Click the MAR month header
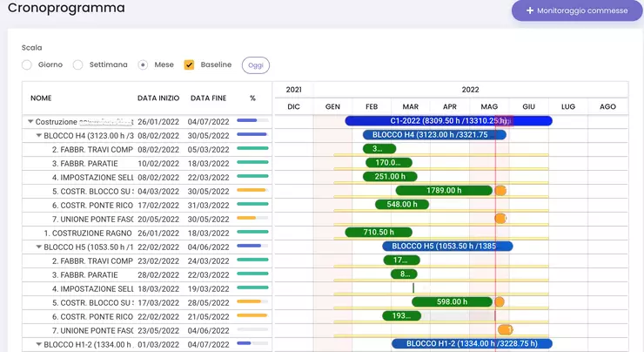 coord(410,106)
